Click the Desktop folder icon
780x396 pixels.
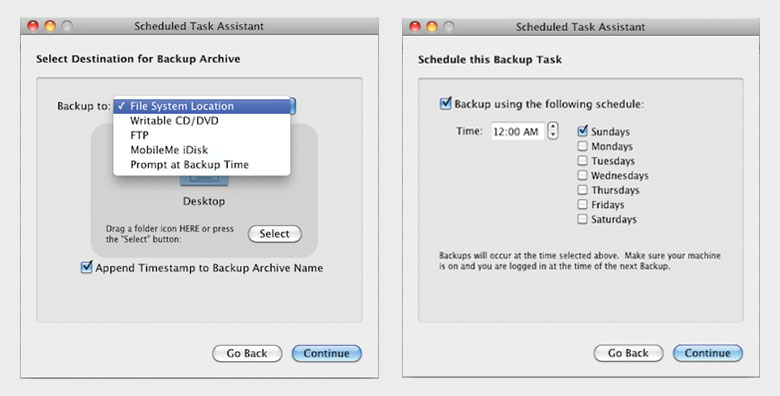(204, 181)
